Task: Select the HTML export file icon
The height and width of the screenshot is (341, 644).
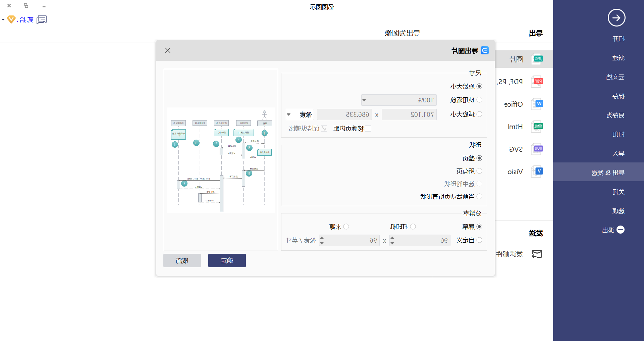Action: [x=537, y=127]
